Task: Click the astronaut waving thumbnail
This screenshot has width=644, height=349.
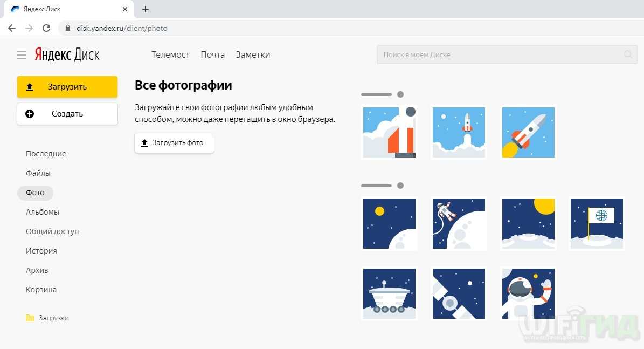Action: click(x=528, y=294)
